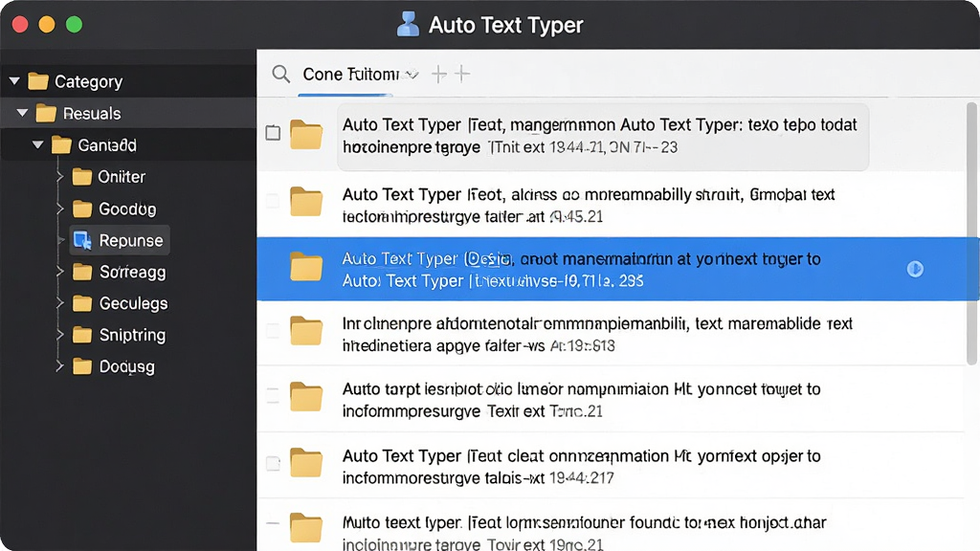This screenshot has width=980, height=551.
Task: Tick checkbox on the 'text maremablide' row
Action: click(x=273, y=330)
